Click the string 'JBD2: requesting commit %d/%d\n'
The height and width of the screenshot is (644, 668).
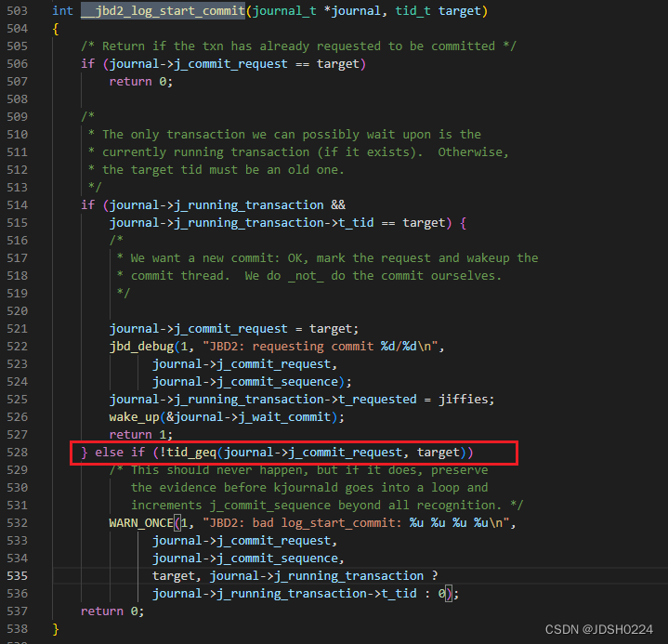click(321, 346)
